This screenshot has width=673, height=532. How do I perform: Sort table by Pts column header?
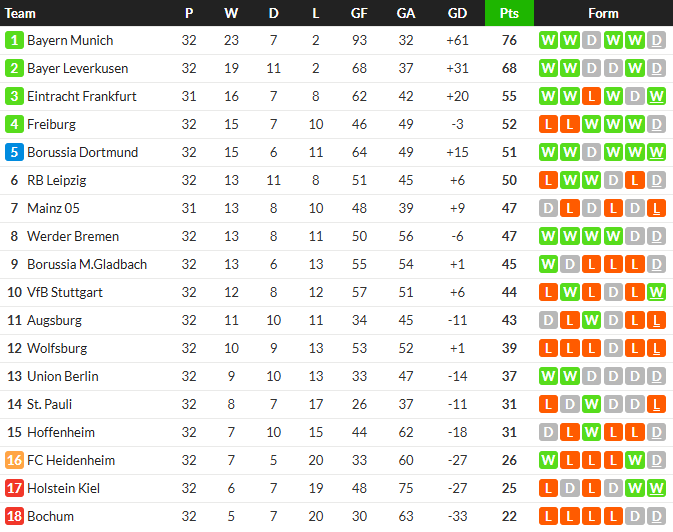(509, 13)
